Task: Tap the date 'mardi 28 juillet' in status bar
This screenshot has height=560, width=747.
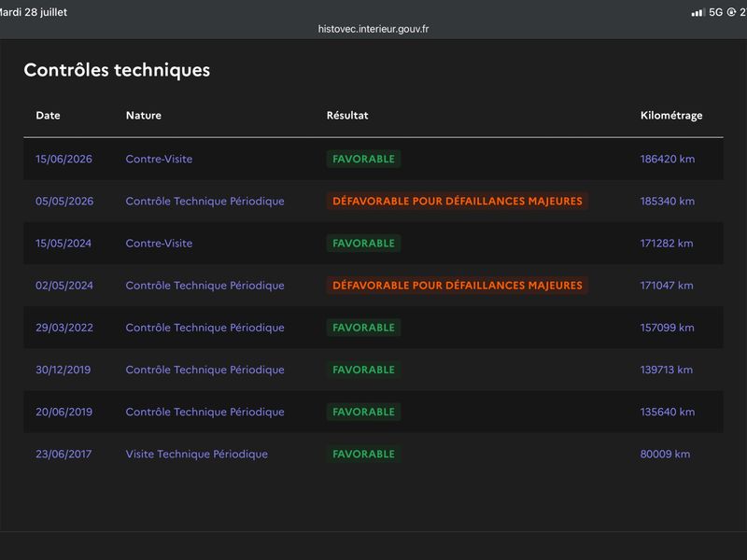Action: tap(33, 12)
